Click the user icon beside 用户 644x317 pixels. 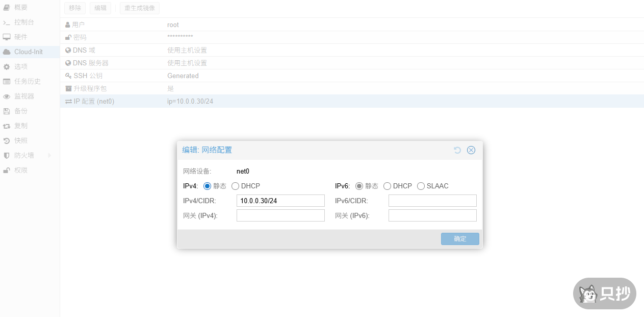click(x=68, y=25)
